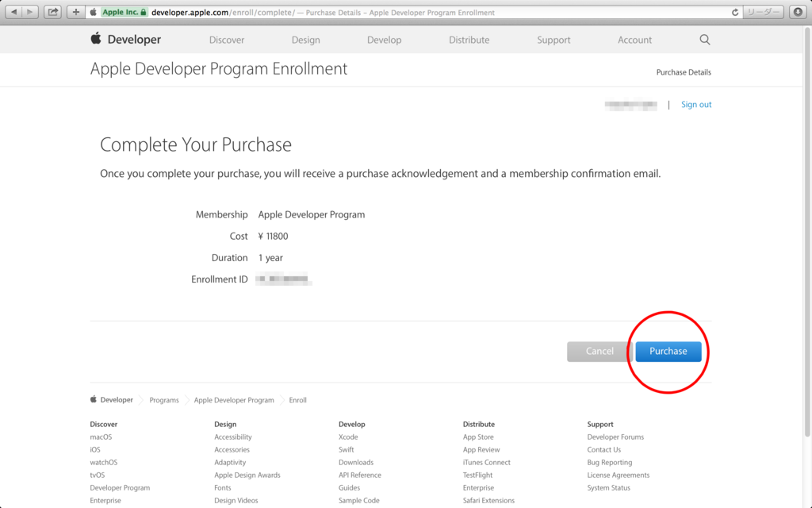The height and width of the screenshot is (508, 812).
Task: Open Adaptivity footer link
Action: click(x=230, y=463)
